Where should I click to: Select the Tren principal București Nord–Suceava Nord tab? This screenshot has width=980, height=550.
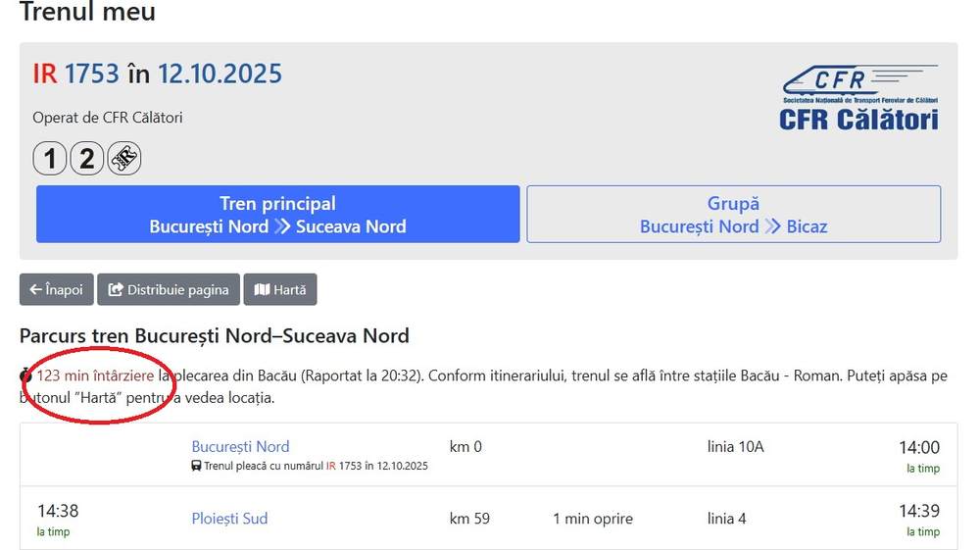tap(277, 215)
